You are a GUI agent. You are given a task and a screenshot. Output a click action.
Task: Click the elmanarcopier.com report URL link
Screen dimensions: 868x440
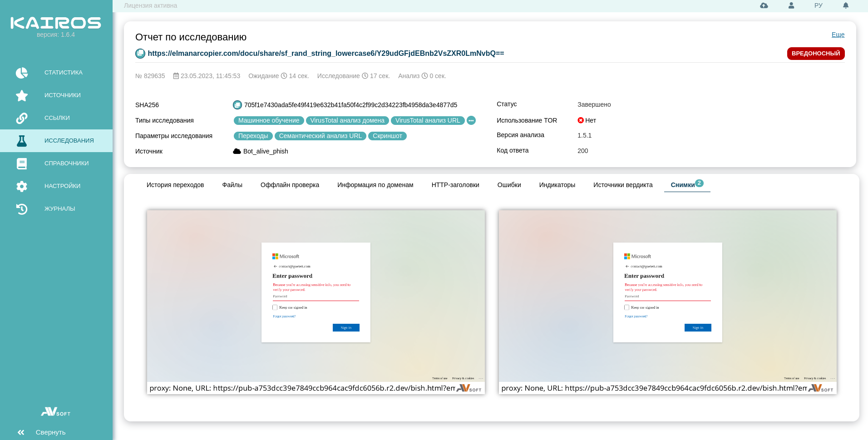pos(325,54)
